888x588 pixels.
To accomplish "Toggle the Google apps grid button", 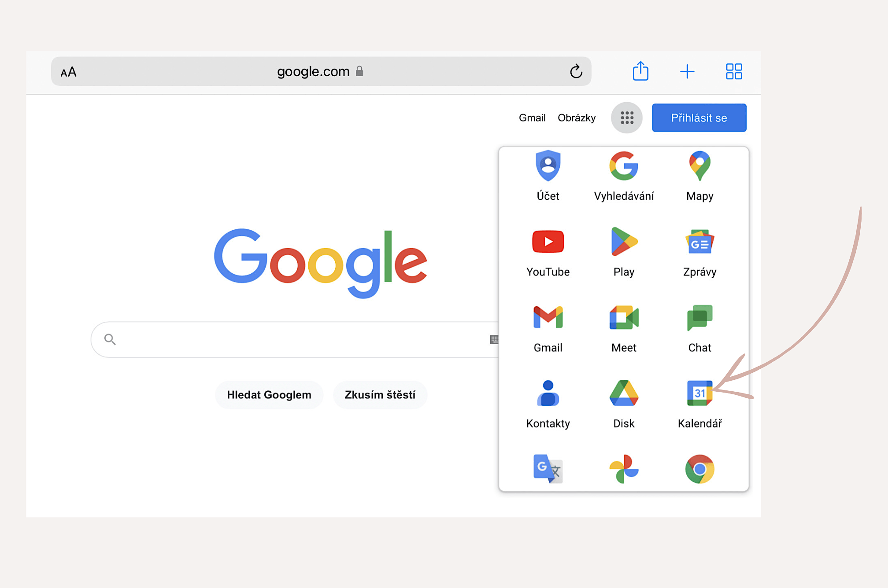I will [x=627, y=118].
